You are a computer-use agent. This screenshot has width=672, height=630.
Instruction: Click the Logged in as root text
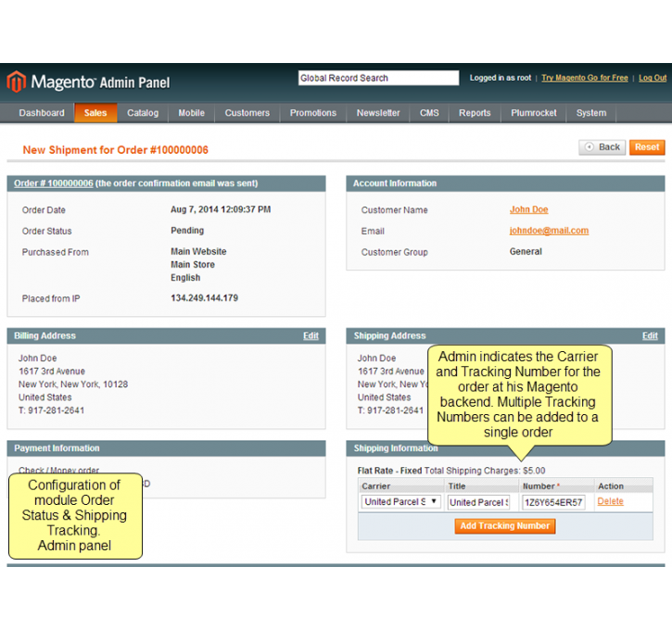501,78
